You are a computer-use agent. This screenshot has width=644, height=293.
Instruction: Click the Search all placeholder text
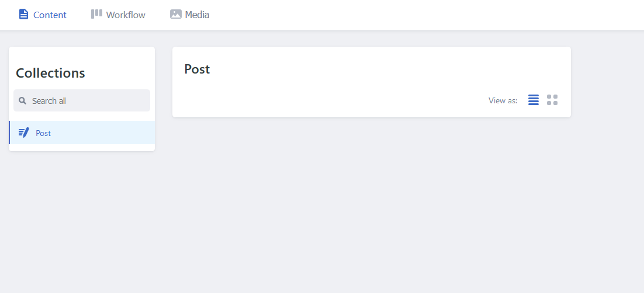[49, 101]
